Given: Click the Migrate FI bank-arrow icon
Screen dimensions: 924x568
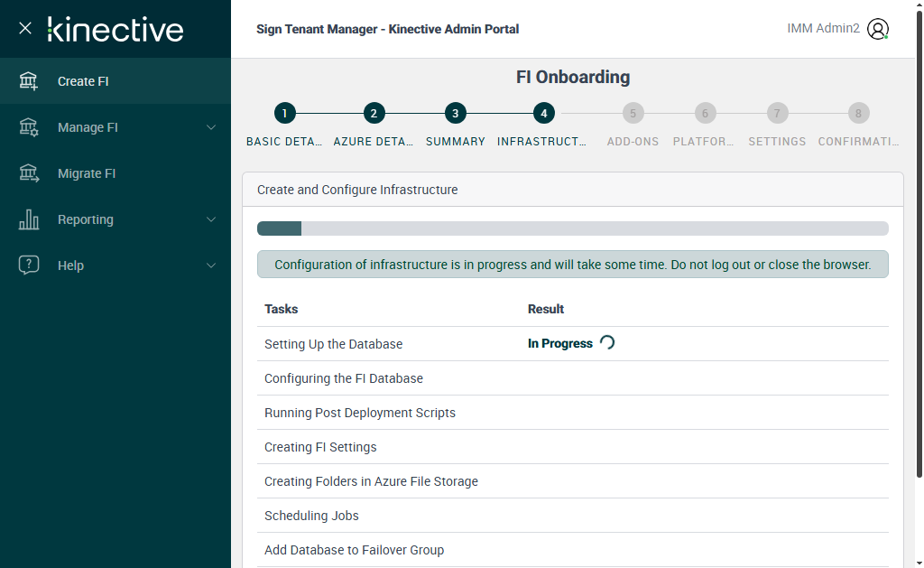Looking at the screenshot, I should [28, 172].
